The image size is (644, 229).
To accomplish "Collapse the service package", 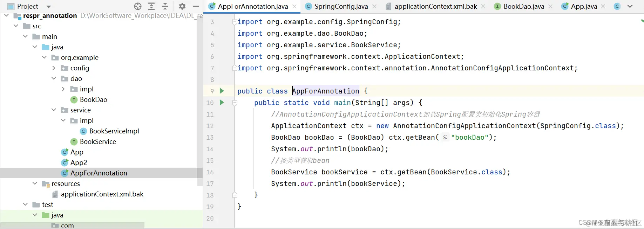I will (x=54, y=110).
